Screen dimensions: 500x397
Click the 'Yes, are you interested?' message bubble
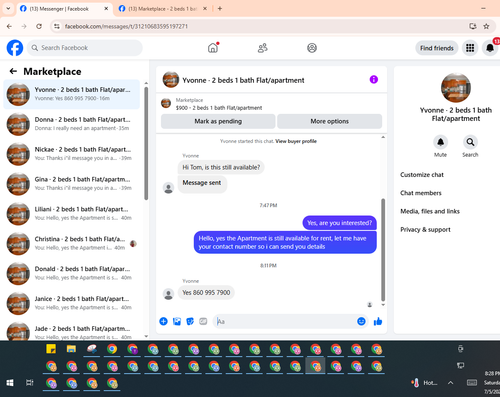339,223
